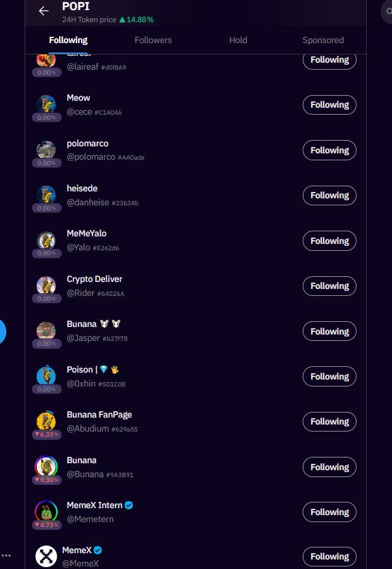Viewport: 392px width, 569px height.
Task: Open the Sponsored tab
Action: [x=323, y=40]
